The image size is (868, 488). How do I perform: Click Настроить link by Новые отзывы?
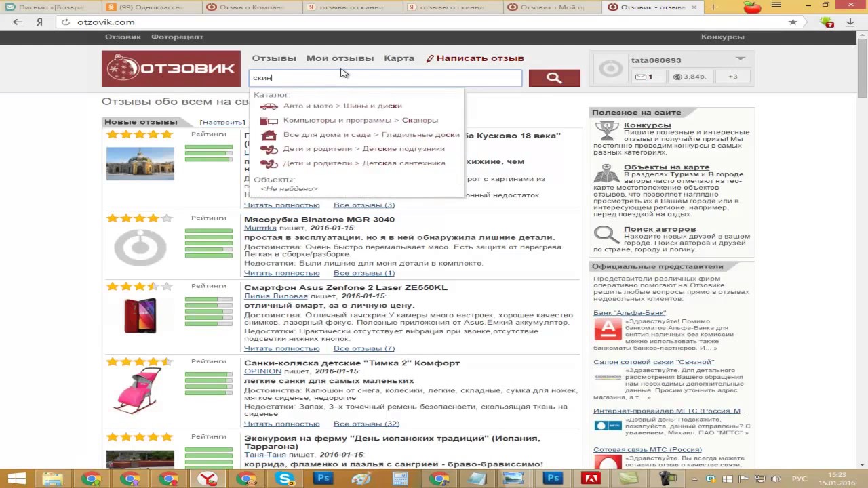pos(222,122)
